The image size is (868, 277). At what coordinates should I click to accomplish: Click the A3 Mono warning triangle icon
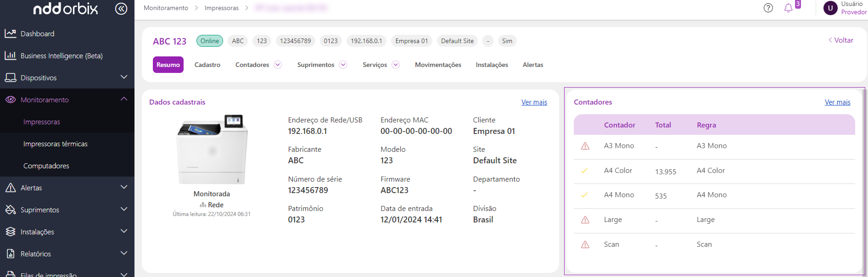(x=585, y=146)
